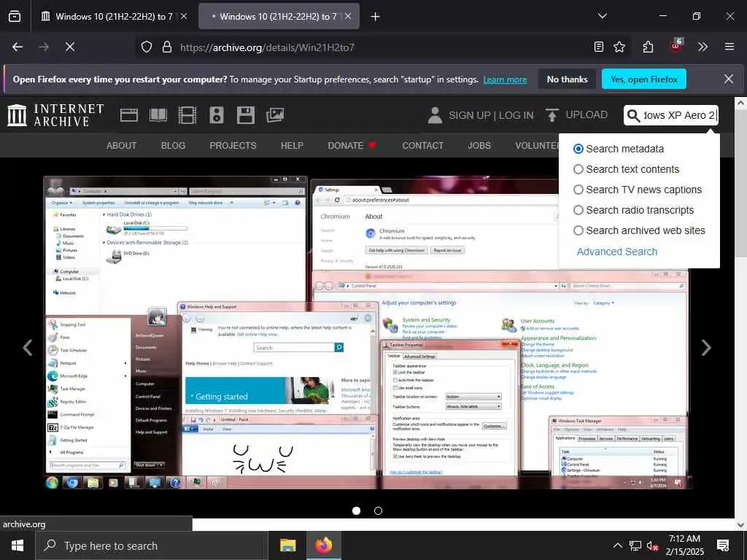Expand the list all tabs dropdown

[x=603, y=16]
